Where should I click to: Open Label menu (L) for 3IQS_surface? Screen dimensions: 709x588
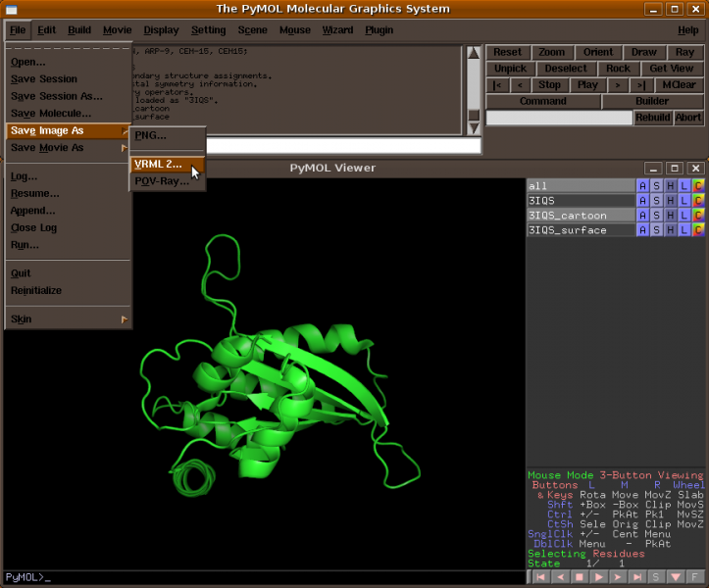coord(684,230)
